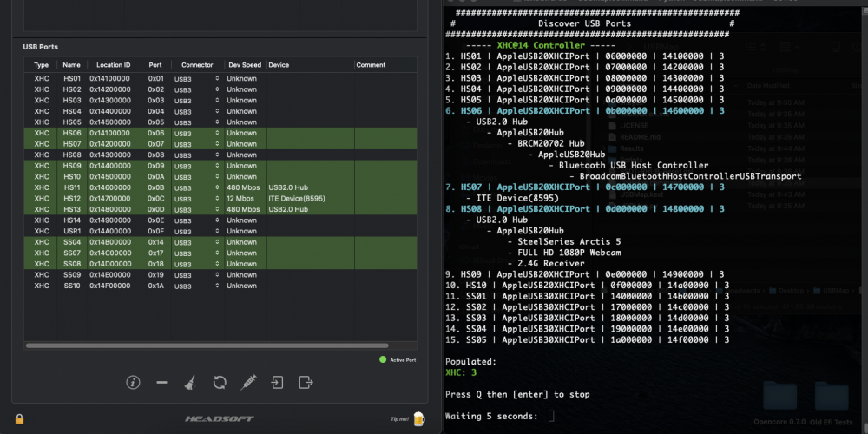The image size is (868, 434).
Task: Select the HS03 port row name
Action: 72,100
